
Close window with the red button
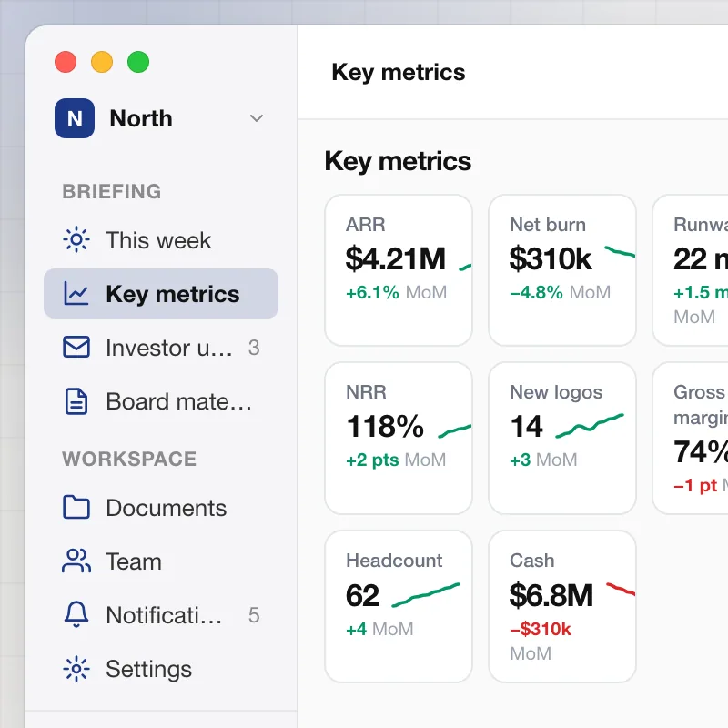pos(66,62)
